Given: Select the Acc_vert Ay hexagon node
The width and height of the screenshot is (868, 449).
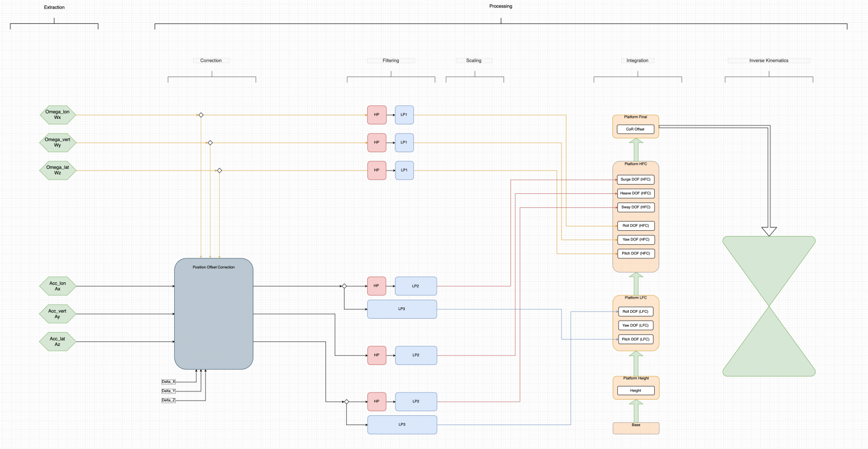Looking at the screenshot, I should (x=58, y=314).
